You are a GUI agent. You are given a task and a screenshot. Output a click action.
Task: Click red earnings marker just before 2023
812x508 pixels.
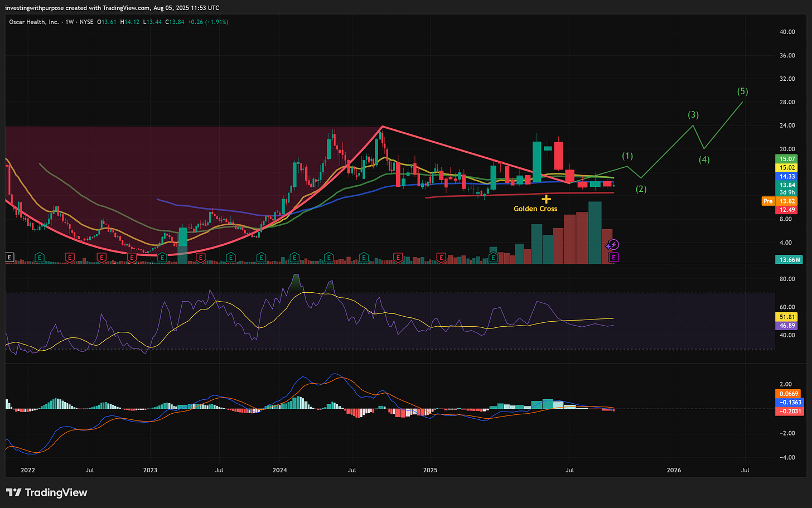(x=132, y=257)
